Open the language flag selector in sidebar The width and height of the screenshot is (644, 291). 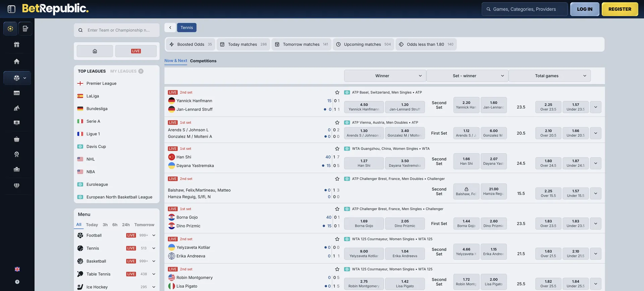coord(17,269)
